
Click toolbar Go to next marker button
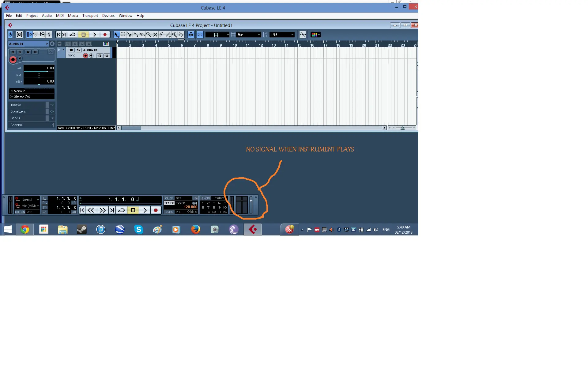point(64,35)
